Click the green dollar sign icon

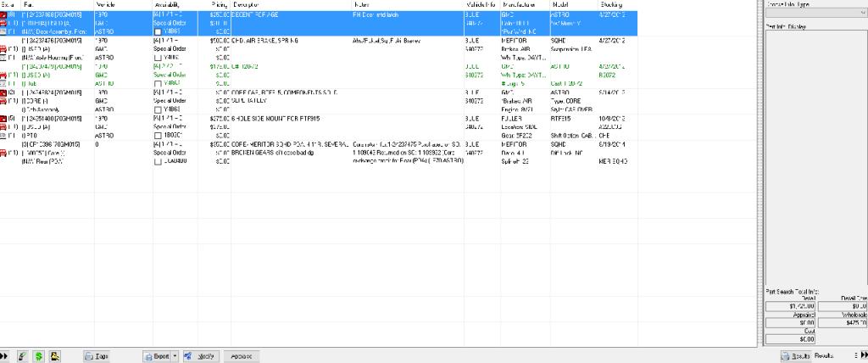[39, 356]
